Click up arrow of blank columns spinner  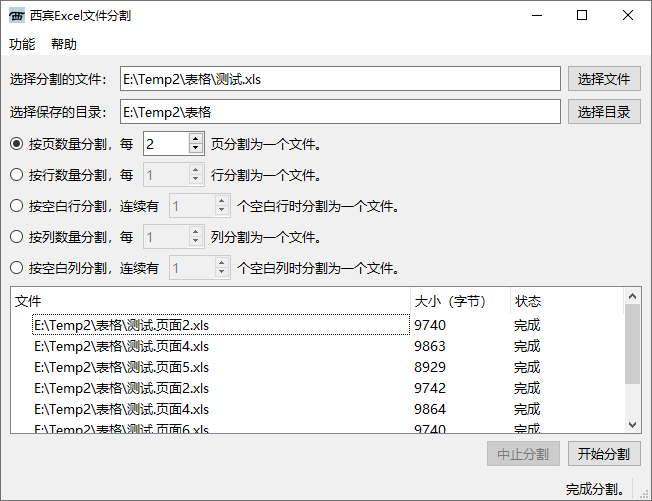222,262
